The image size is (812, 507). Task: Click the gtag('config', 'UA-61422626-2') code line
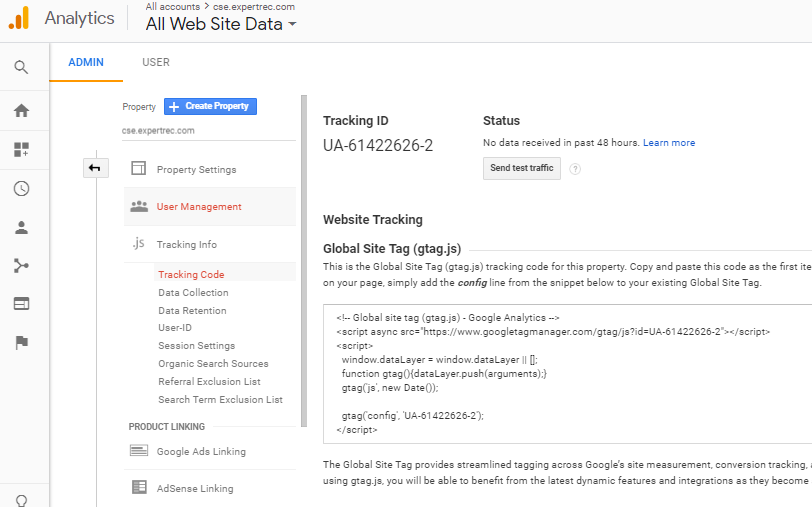click(412, 415)
